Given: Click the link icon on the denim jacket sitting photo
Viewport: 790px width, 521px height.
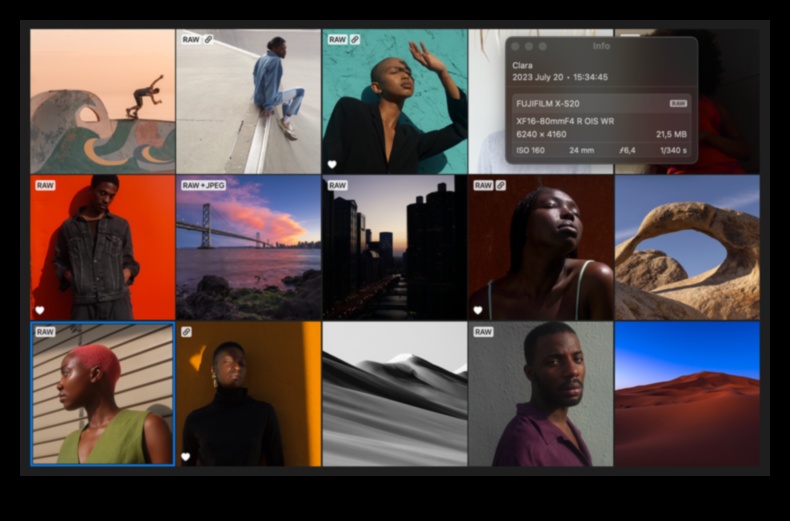Looking at the screenshot, I should (x=208, y=40).
